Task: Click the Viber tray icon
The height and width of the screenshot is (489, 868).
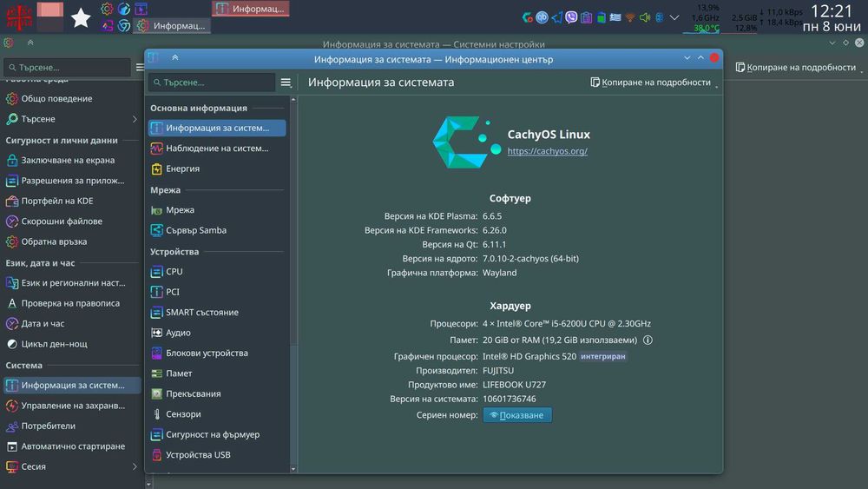Action: pos(571,17)
